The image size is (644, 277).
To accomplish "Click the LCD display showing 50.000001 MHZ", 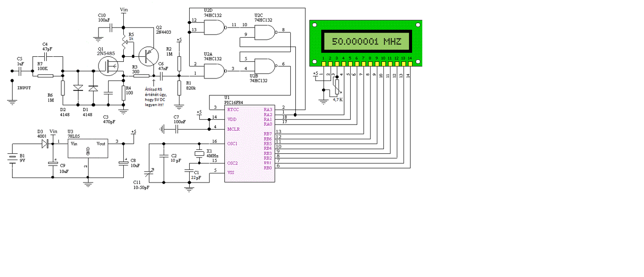I will [366, 42].
